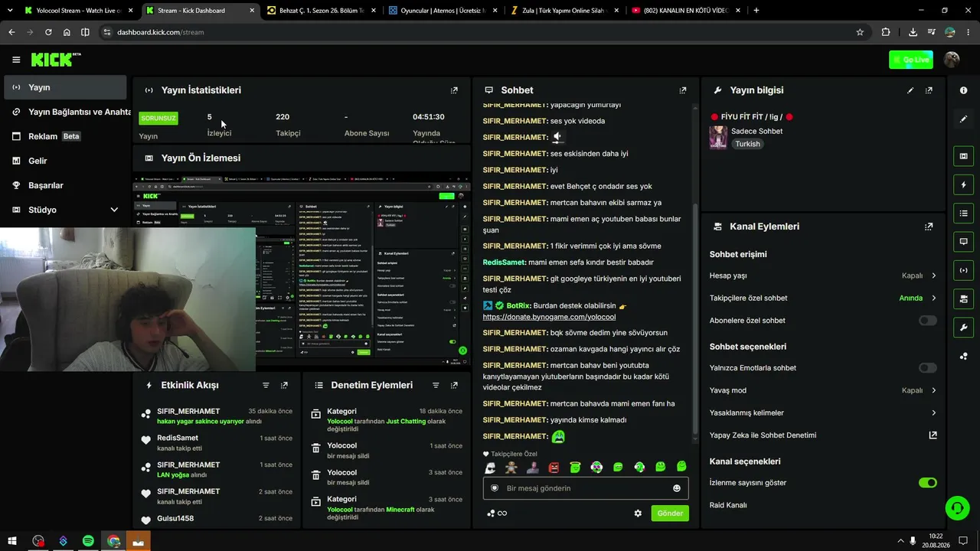Open the hamburger menu beside the Kick logo

click(16, 60)
